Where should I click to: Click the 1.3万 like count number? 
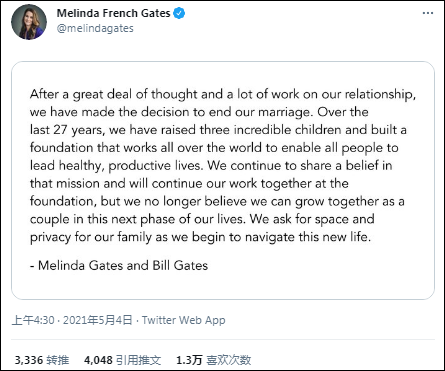pos(189,360)
